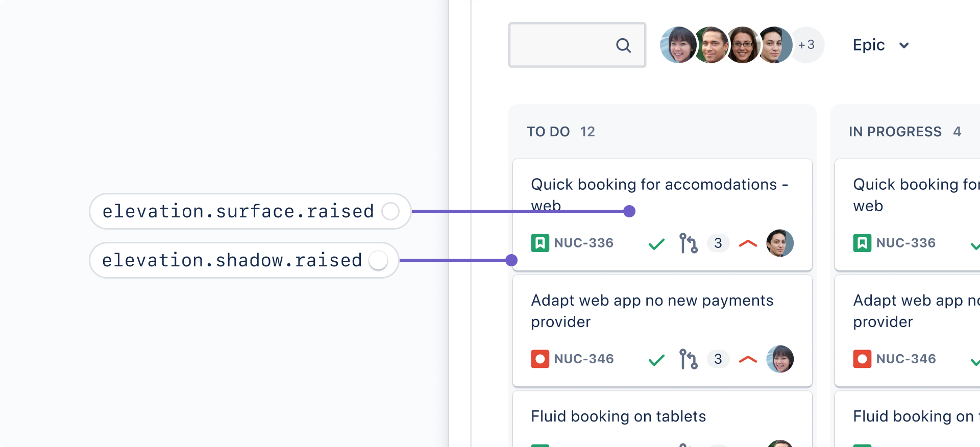Open the NUC-346 issue key link in To Do
Viewport: 980px width, 447px height.
(583, 359)
